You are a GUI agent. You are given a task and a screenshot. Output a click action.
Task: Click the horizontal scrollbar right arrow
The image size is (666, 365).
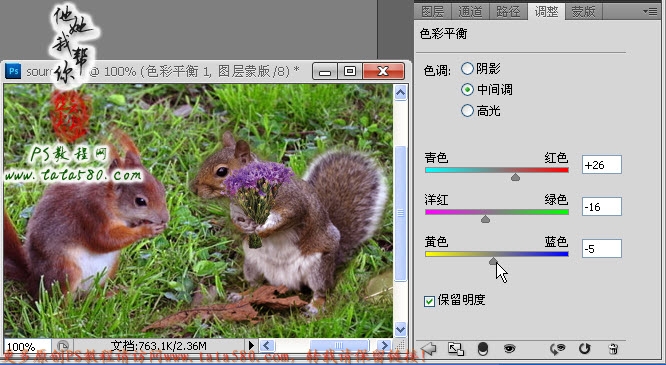pyautogui.click(x=384, y=345)
